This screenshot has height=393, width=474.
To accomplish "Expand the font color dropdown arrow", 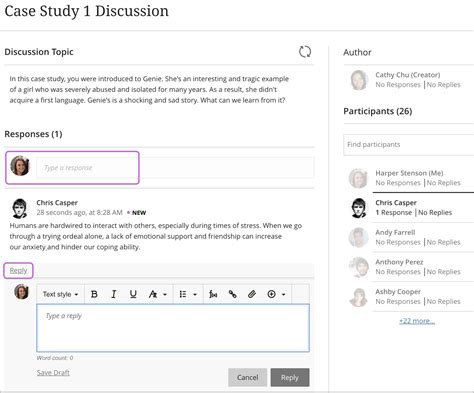I will pyautogui.click(x=165, y=294).
